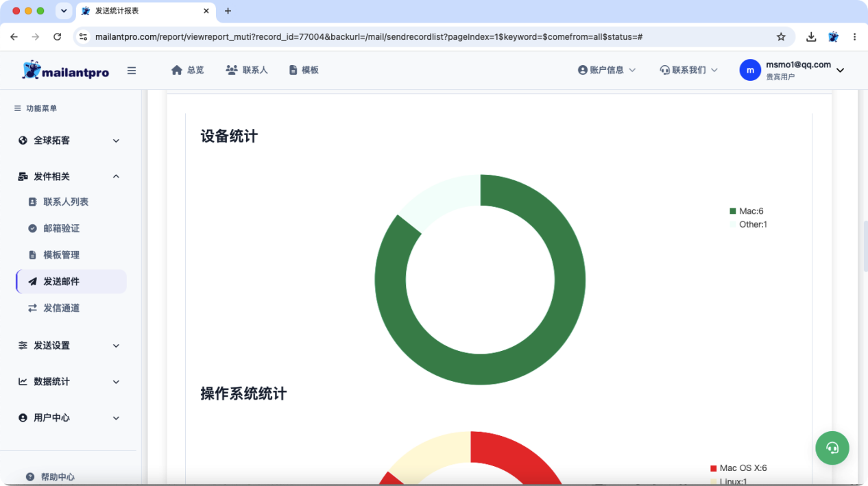Select the 发送统计报表 browser tab
868x486 pixels.
coord(146,11)
